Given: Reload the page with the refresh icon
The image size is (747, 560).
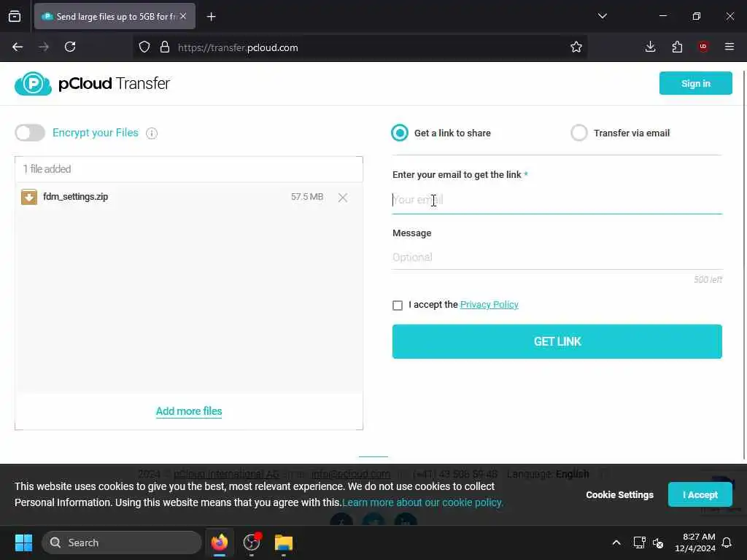Looking at the screenshot, I should pyautogui.click(x=70, y=47).
